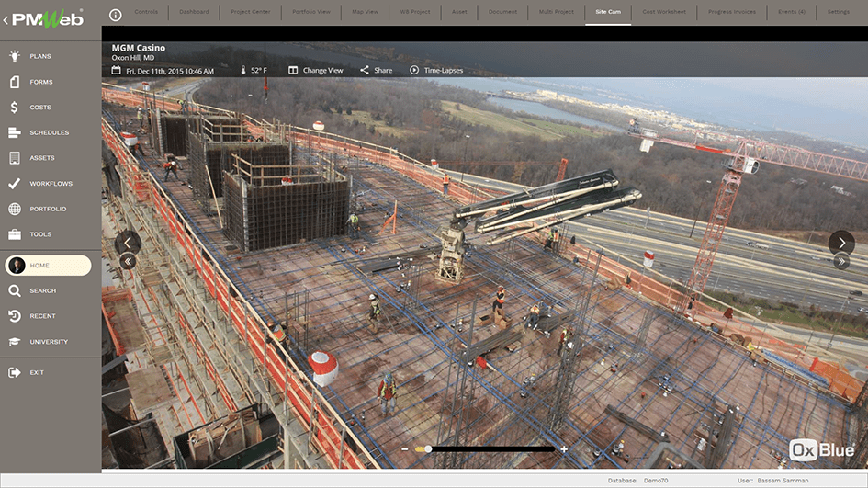Open the Time-Lapses button
This screenshot has width=868, height=488.
(x=436, y=71)
